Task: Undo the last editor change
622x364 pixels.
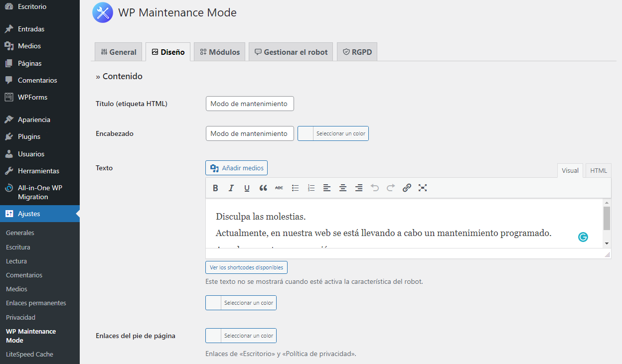Action: (375, 188)
